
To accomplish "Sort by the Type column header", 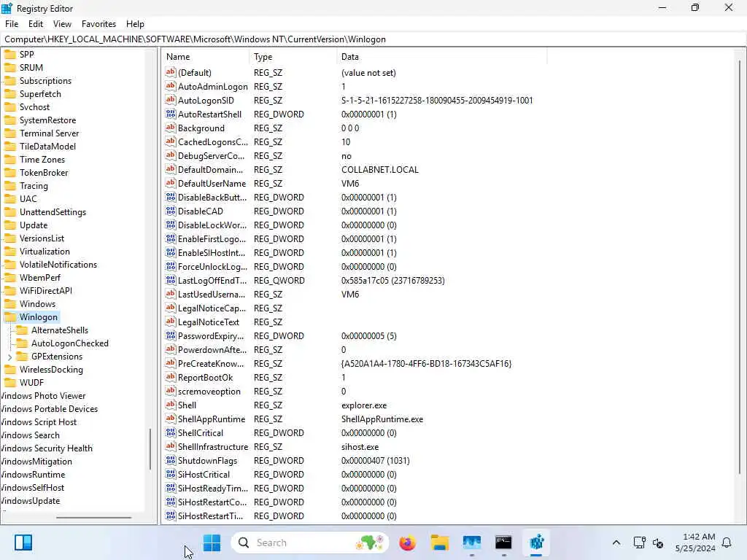I will tap(293, 57).
